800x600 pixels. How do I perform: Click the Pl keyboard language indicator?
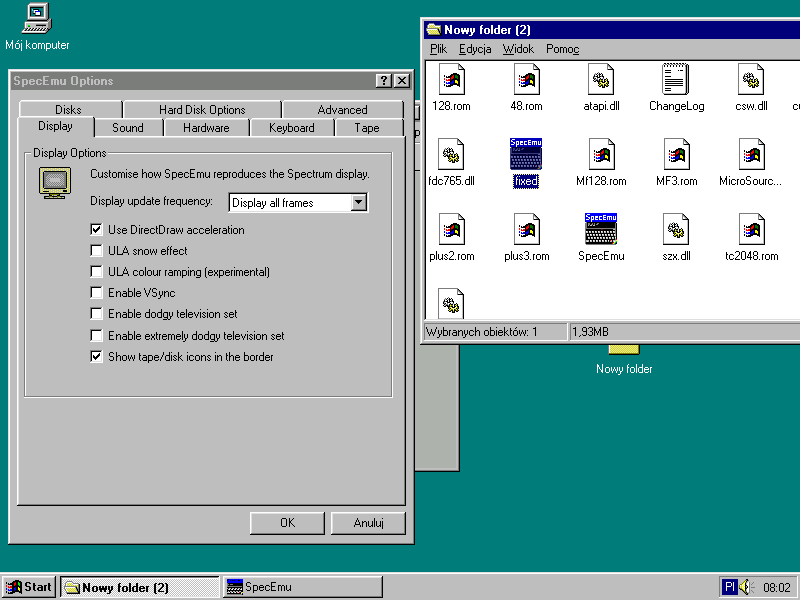(730, 587)
